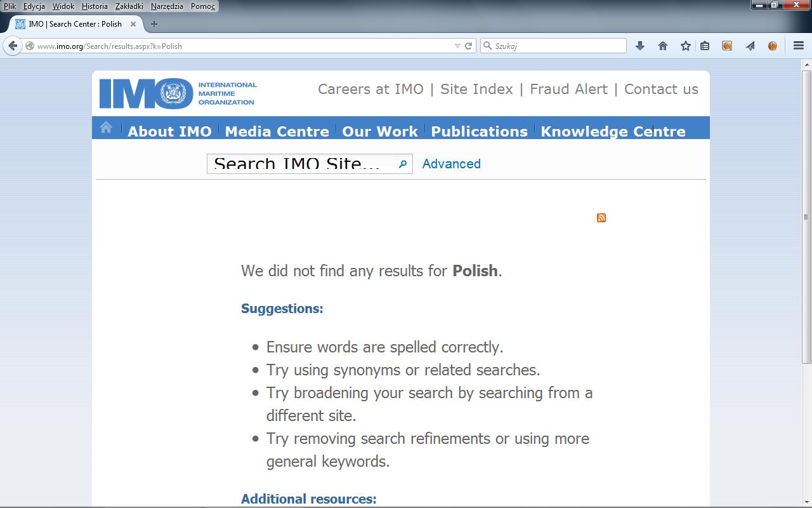Click the globe site identity icon
812x508 pixels.
click(x=30, y=46)
